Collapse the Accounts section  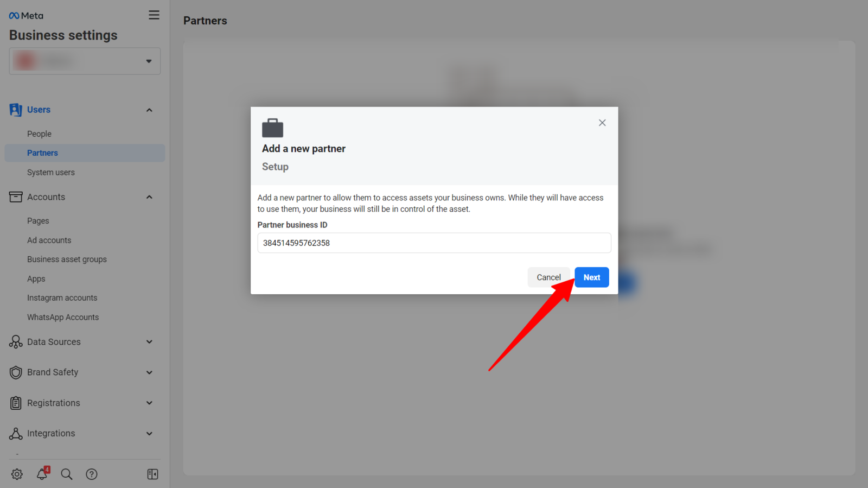(149, 197)
